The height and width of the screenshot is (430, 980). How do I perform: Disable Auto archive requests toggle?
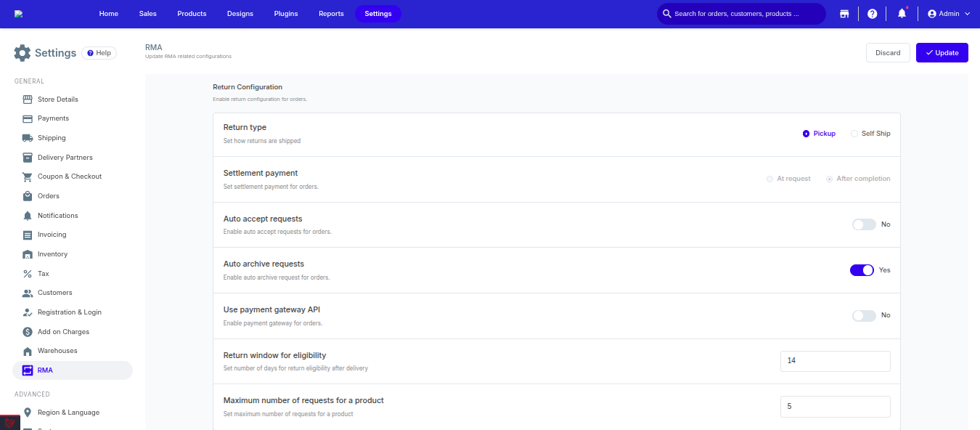click(862, 270)
